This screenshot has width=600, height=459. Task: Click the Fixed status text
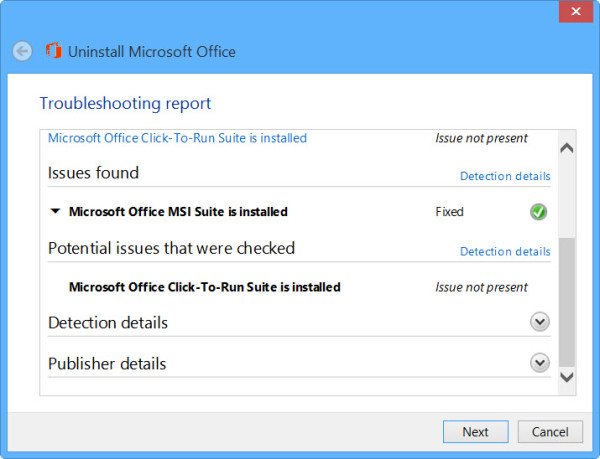click(450, 212)
